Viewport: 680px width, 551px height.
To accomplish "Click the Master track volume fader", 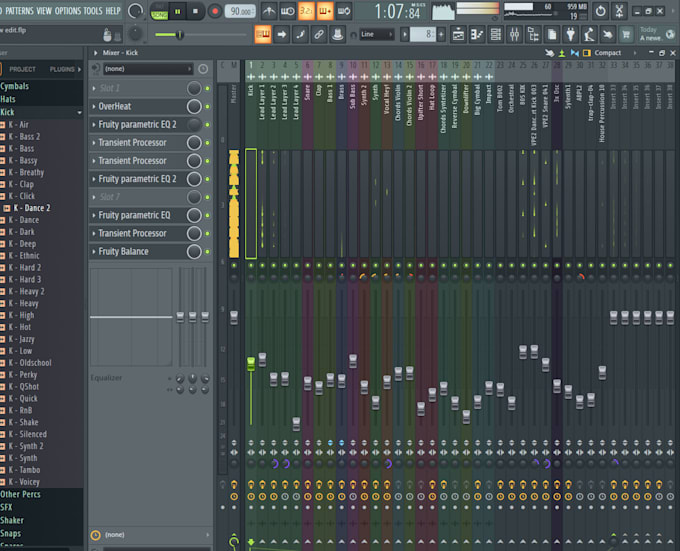I will tap(234, 317).
